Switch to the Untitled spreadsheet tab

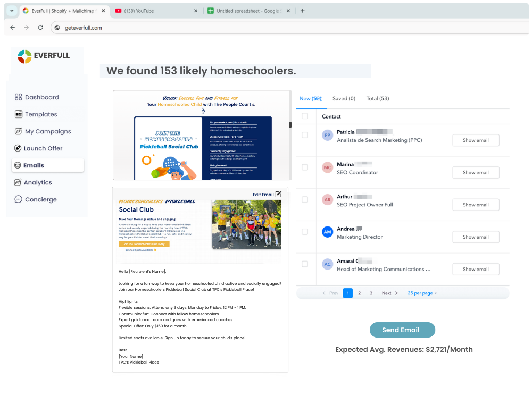pyautogui.click(x=248, y=11)
